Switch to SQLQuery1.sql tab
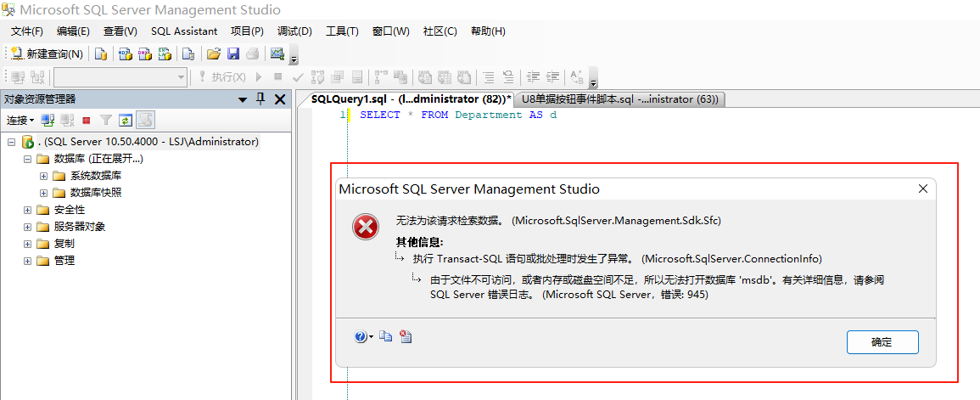This screenshot has width=980, height=400. click(x=411, y=99)
